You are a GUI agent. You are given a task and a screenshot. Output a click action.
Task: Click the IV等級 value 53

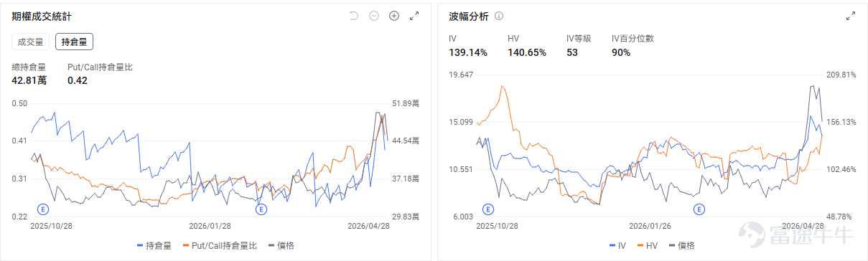[x=572, y=52]
